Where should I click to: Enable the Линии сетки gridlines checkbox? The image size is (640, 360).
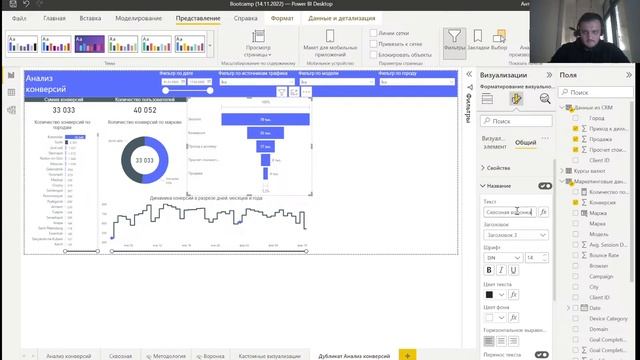[x=373, y=33]
